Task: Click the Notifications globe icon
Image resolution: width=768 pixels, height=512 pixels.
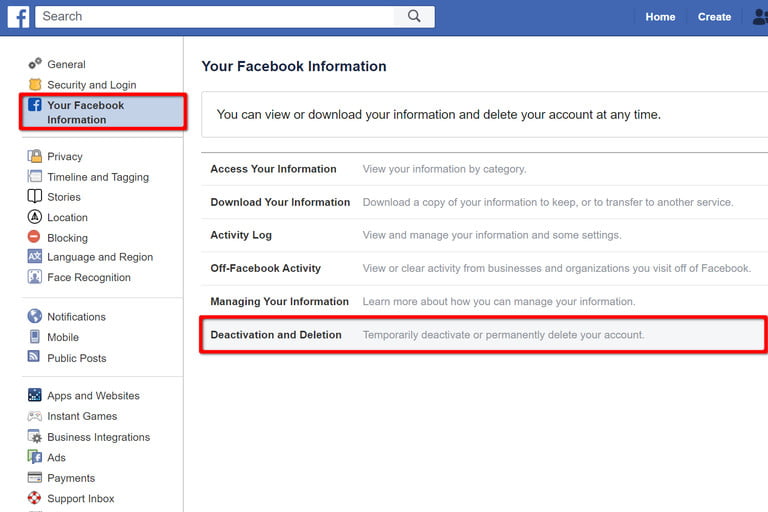Action: [35, 316]
